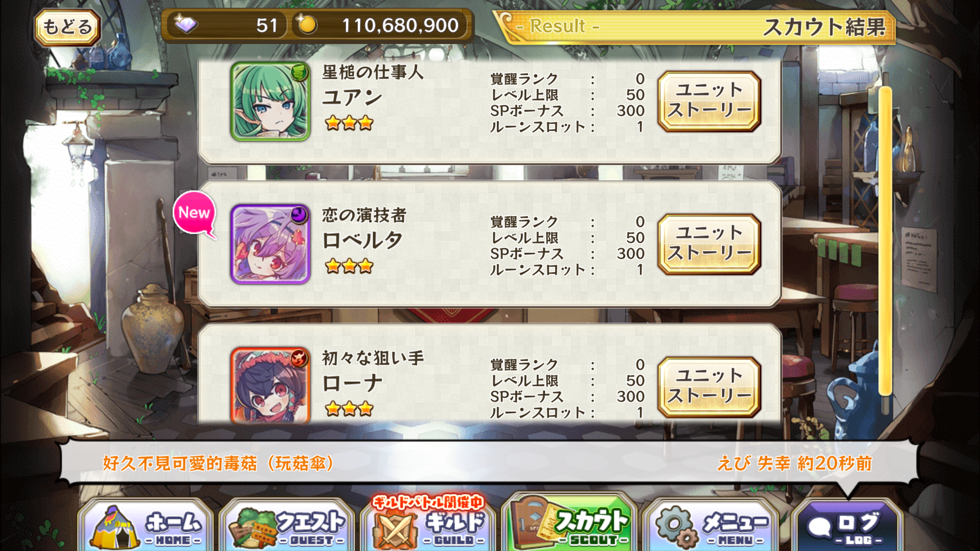Click the green wind element icon on ユアン
Screen dimensions: 980x551
[299, 72]
